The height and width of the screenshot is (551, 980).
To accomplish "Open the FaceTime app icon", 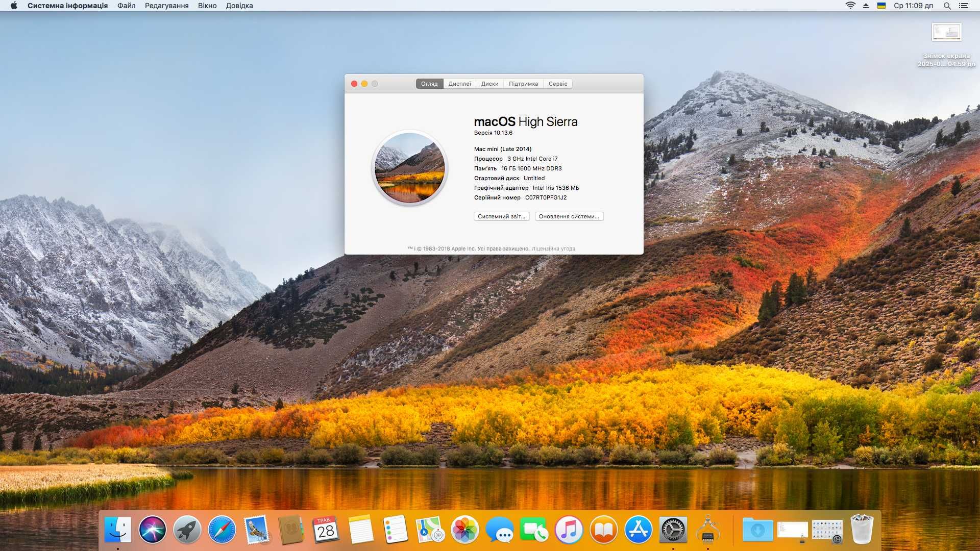I will 534,530.
